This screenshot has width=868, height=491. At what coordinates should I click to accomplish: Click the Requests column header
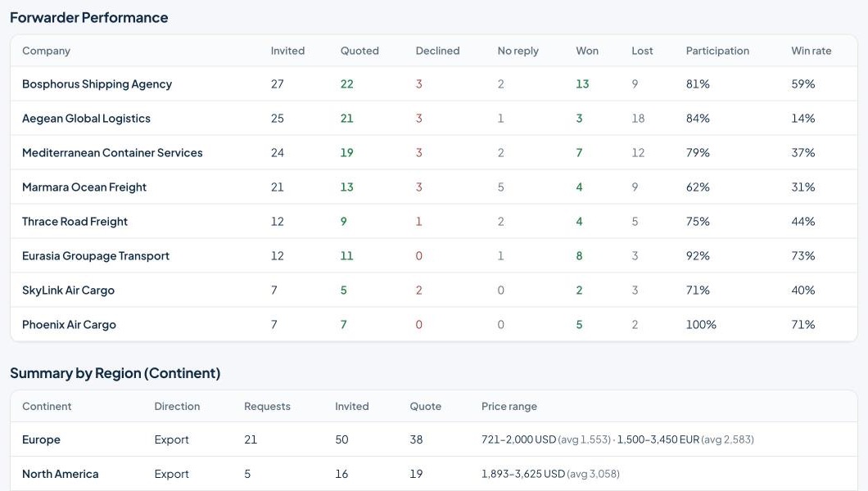(x=267, y=407)
